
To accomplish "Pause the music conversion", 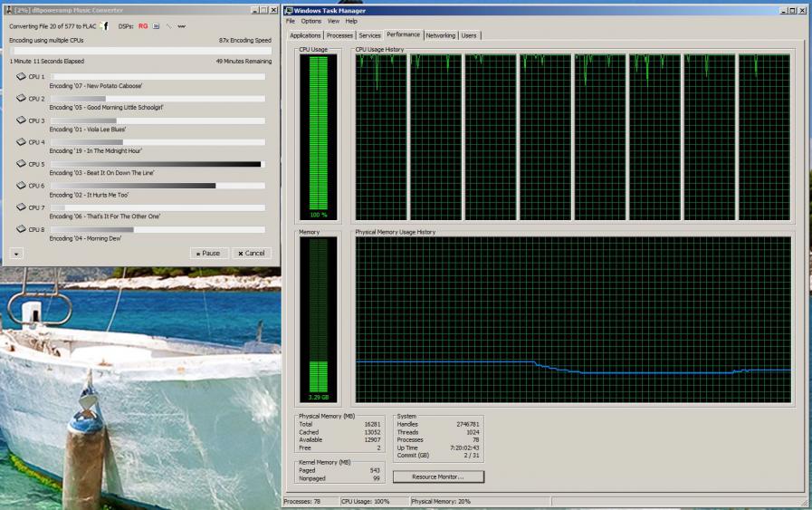I will click(x=209, y=254).
